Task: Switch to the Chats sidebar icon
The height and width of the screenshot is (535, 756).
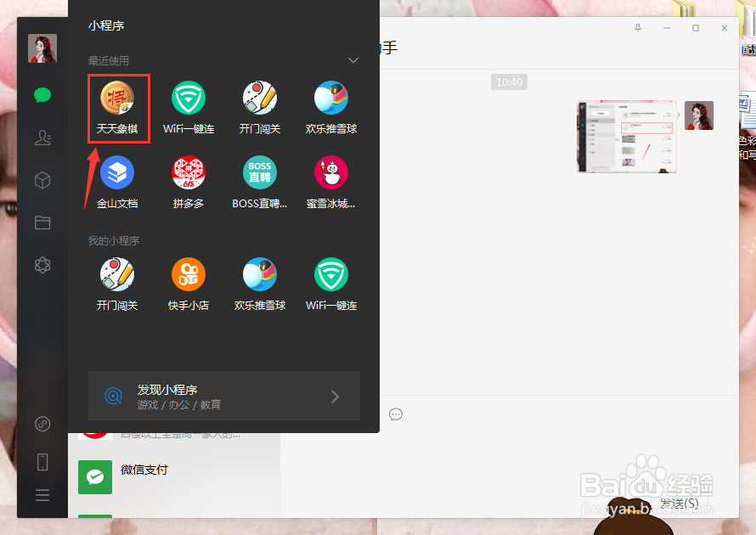Action: (x=42, y=95)
